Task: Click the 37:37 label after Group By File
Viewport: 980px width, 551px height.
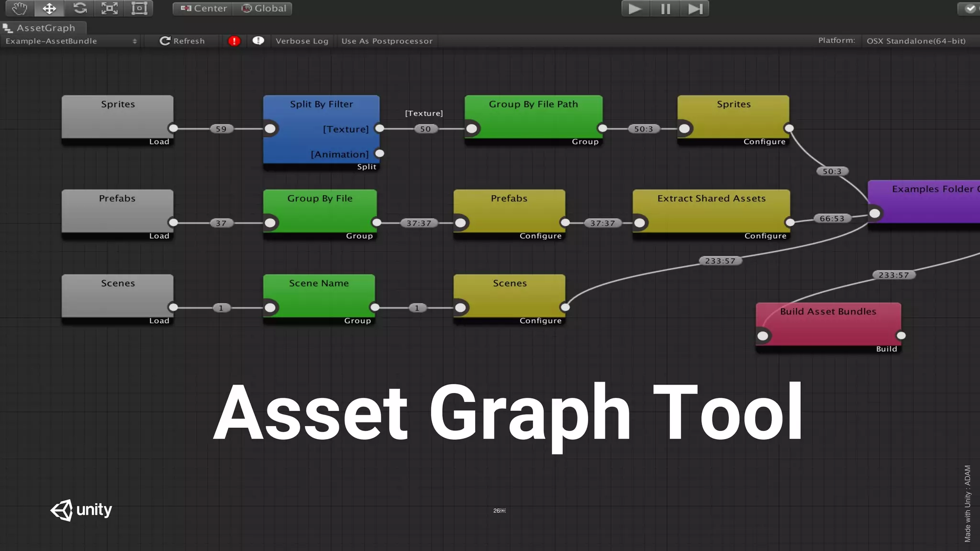Action: tap(419, 223)
